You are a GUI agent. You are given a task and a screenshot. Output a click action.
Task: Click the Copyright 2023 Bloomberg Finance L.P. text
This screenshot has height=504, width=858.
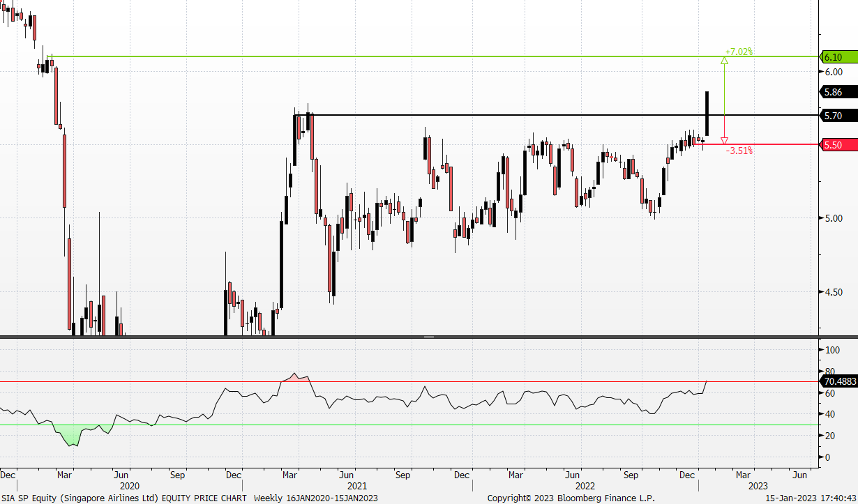point(570,498)
